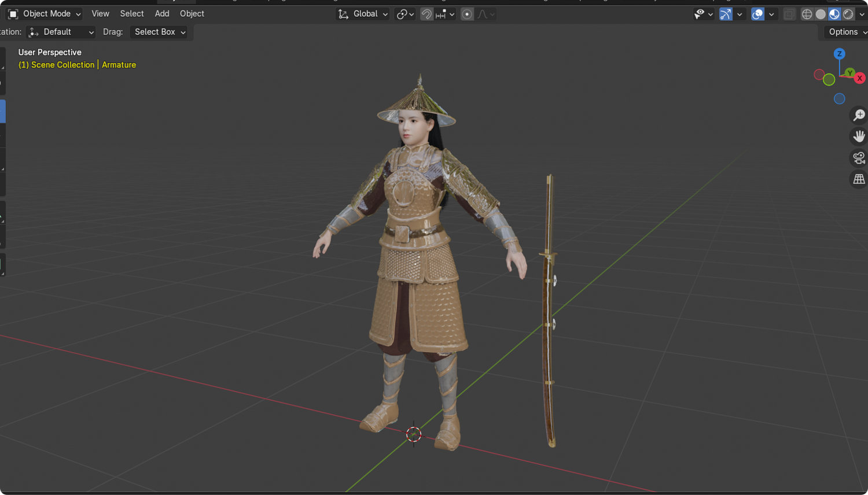Open the Object menu
This screenshot has height=495, width=868.
coord(192,14)
